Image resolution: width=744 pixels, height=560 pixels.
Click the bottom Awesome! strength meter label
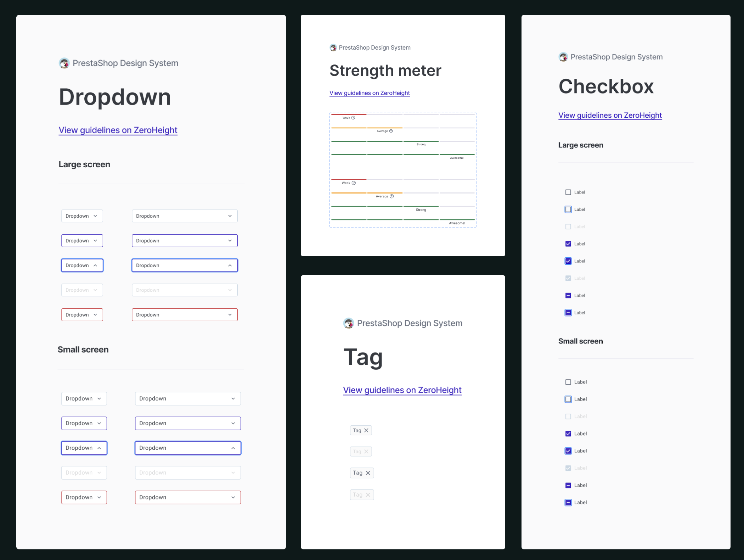457,223
